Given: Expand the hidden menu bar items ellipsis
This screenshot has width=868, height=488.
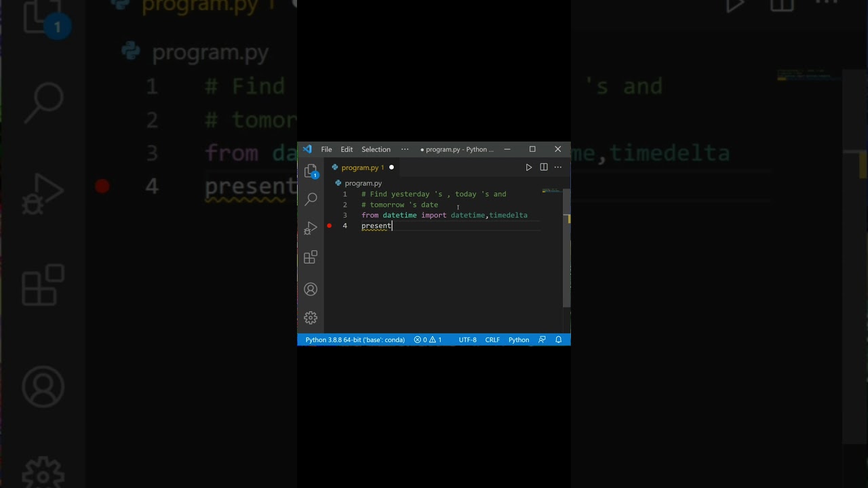Looking at the screenshot, I should pyautogui.click(x=405, y=149).
